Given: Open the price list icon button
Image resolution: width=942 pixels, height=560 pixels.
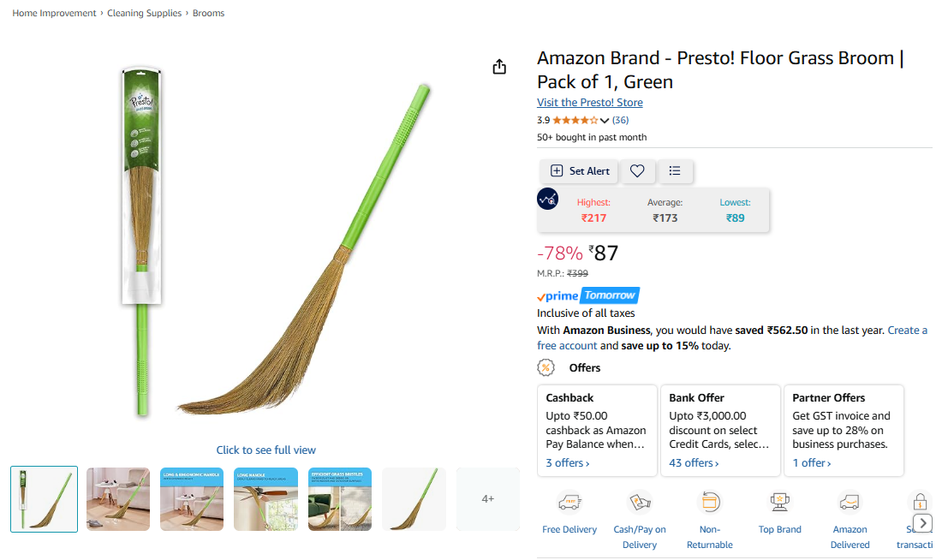Looking at the screenshot, I should click(675, 171).
